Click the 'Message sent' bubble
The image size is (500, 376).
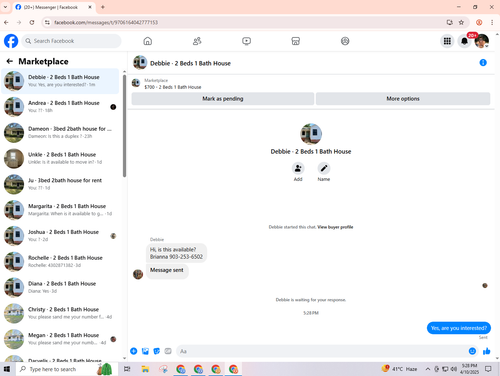167,271
